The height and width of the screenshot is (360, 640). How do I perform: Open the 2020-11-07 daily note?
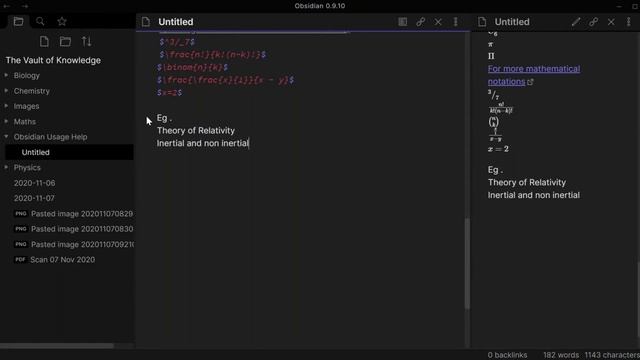34,198
